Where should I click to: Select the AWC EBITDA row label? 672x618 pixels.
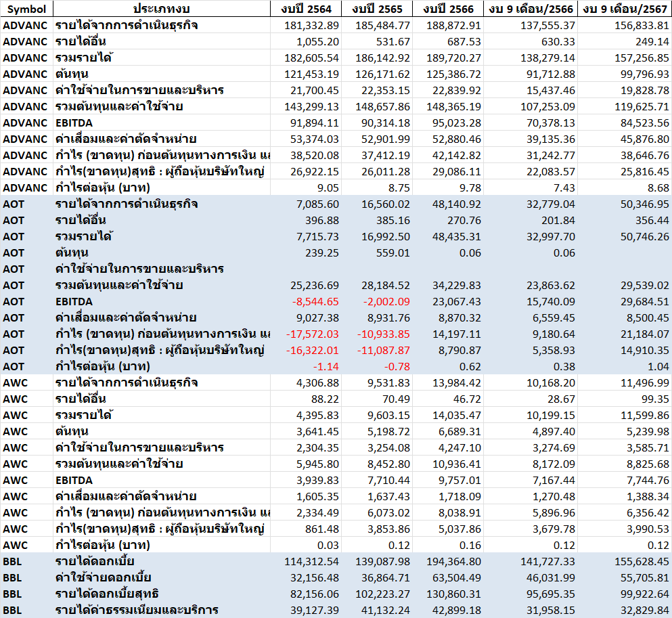click(x=74, y=481)
